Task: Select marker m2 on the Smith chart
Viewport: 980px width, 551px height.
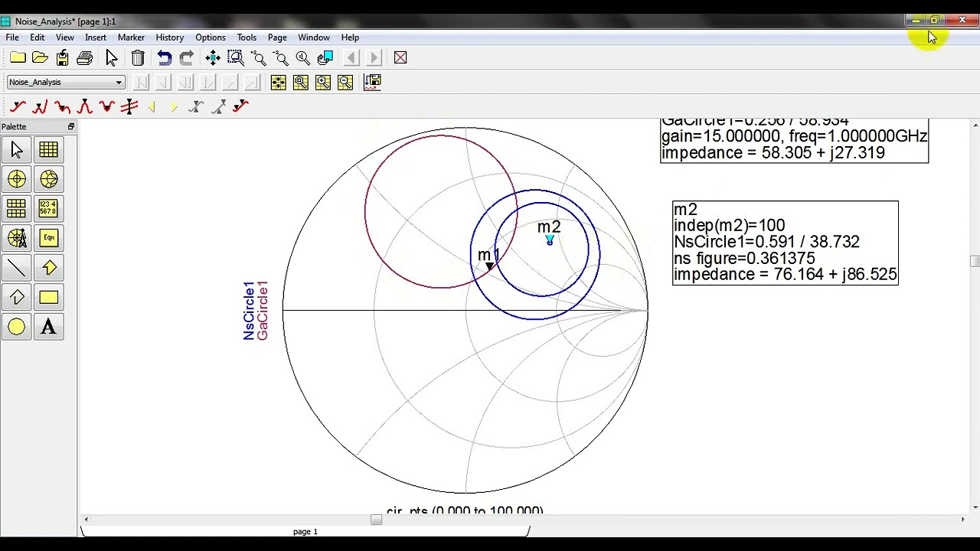Action: click(550, 240)
